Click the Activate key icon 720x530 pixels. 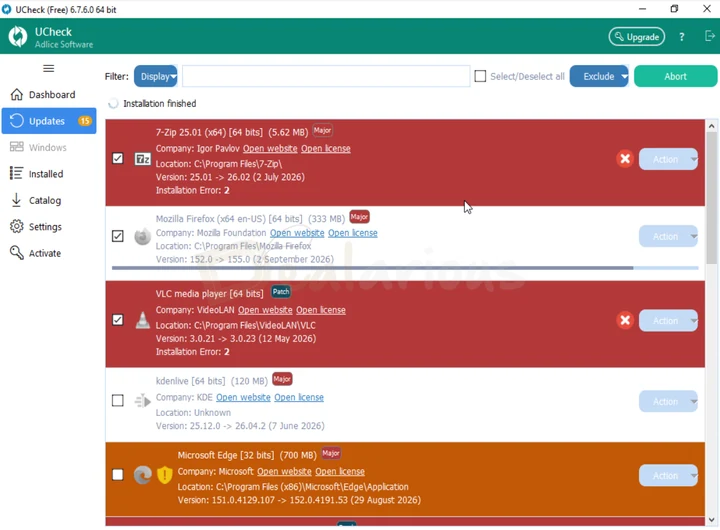point(17,253)
